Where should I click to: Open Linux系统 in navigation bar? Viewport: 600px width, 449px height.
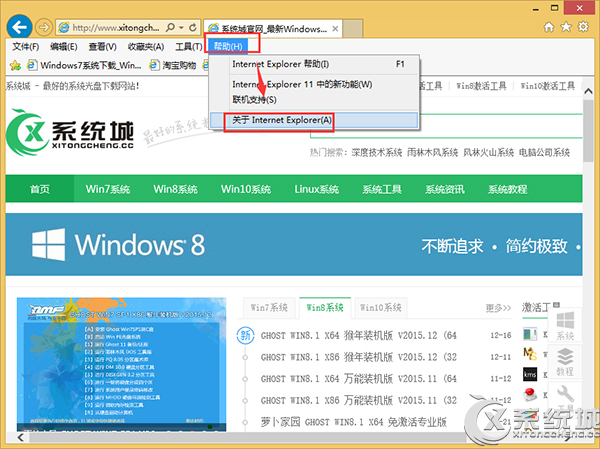316,189
